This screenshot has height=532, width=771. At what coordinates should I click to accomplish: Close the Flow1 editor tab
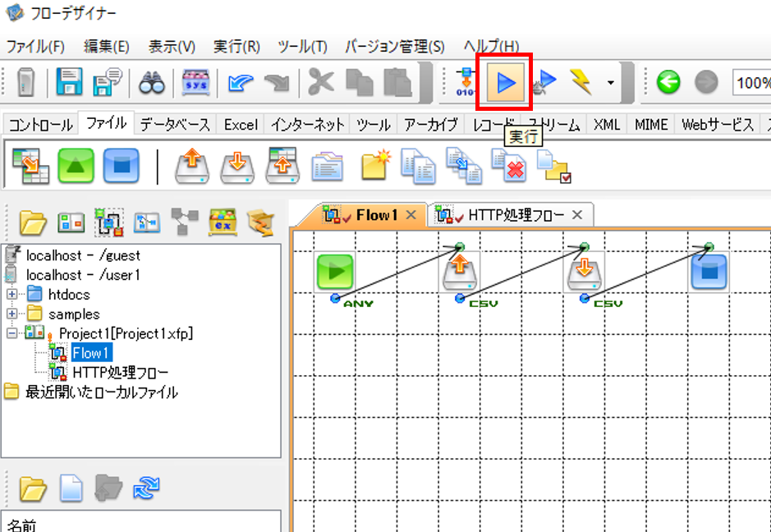point(411,215)
